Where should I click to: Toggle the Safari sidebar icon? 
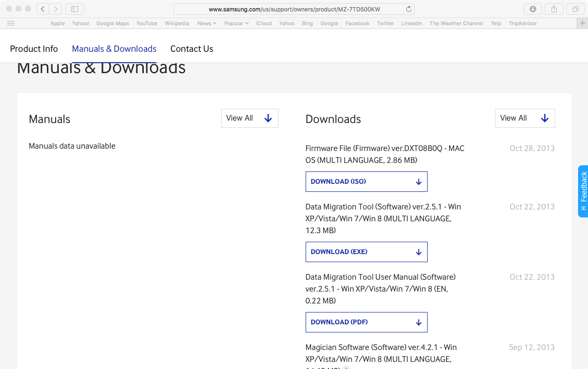[x=75, y=9]
